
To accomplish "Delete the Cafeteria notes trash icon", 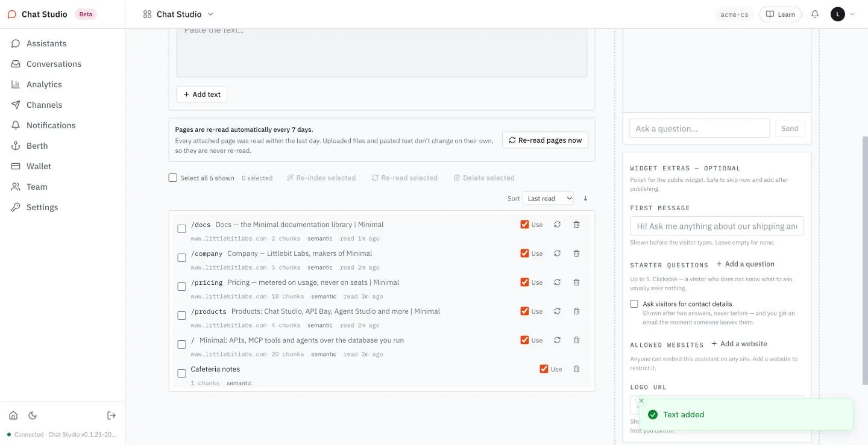I will 576,369.
